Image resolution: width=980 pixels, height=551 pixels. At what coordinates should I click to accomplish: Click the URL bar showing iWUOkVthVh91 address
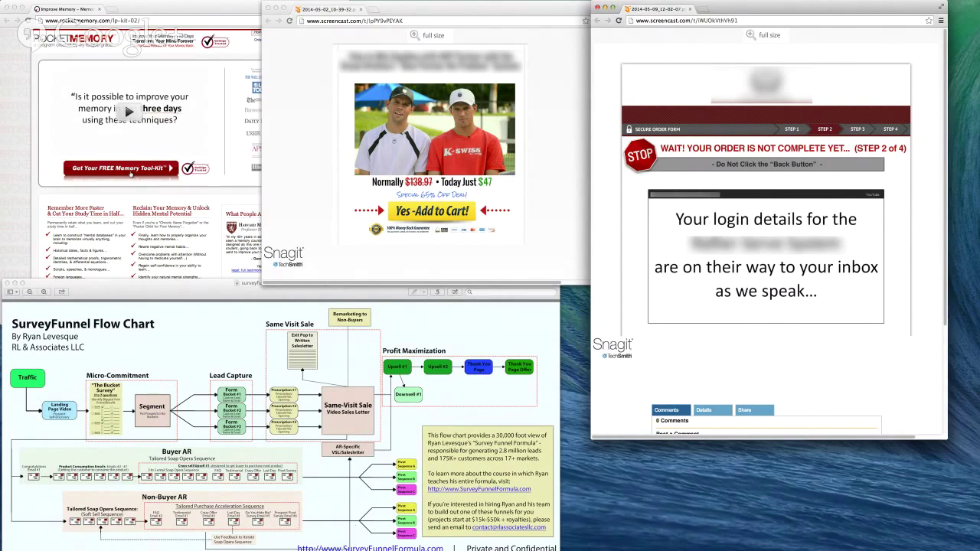tap(779, 21)
